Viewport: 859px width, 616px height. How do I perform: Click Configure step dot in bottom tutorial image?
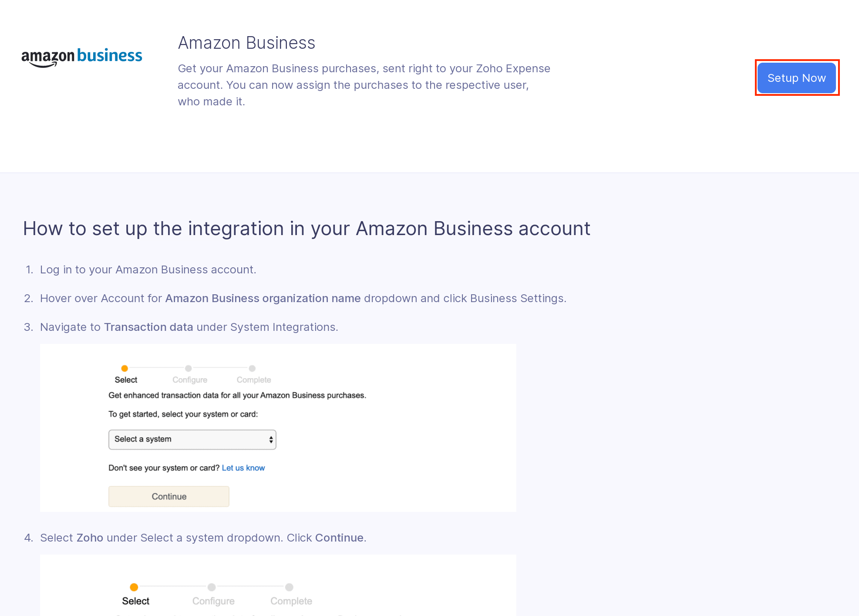[212, 587]
